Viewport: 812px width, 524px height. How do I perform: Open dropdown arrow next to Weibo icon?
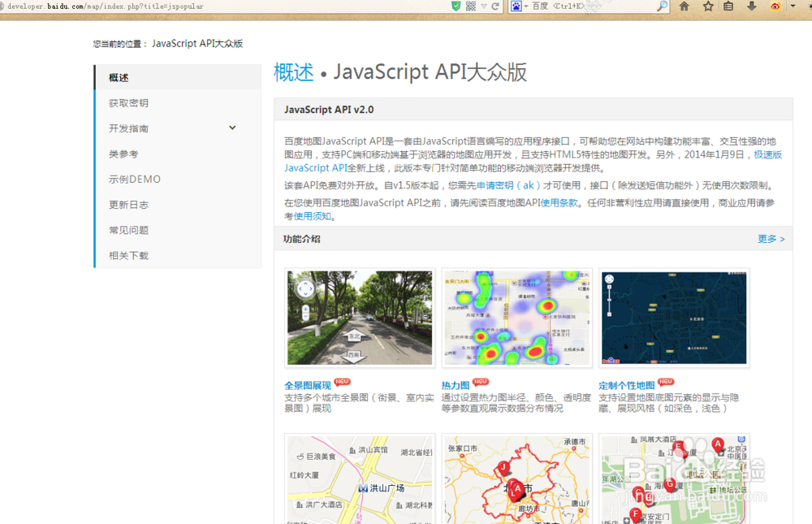pos(793,6)
